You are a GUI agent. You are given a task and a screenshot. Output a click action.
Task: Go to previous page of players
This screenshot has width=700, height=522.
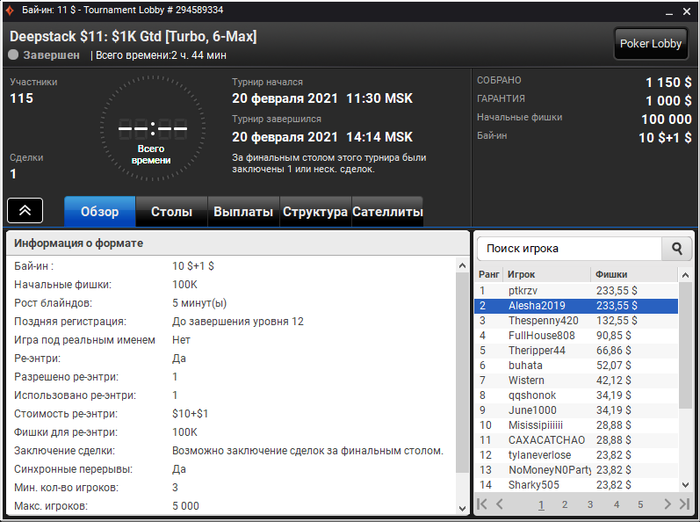coord(500,504)
